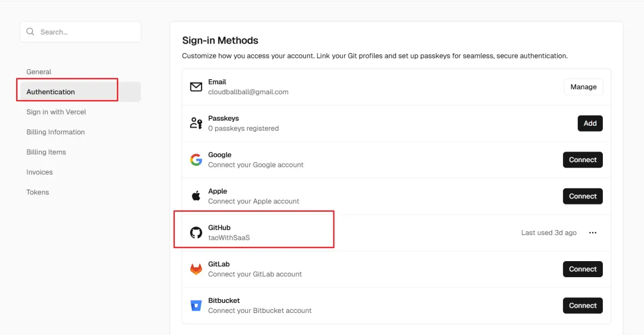Viewport: 644px width, 335px height.
Task: Add a new passkey
Action: (x=590, y=123)
